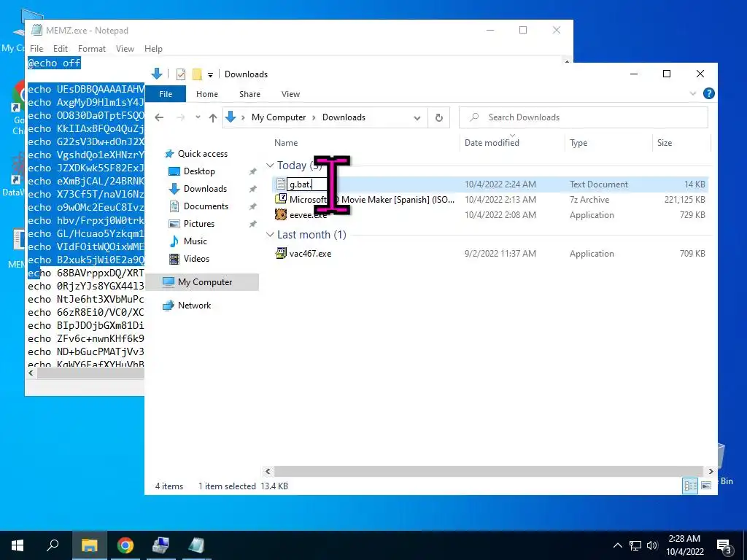Sort by Date modified column header

click(492, 143)
